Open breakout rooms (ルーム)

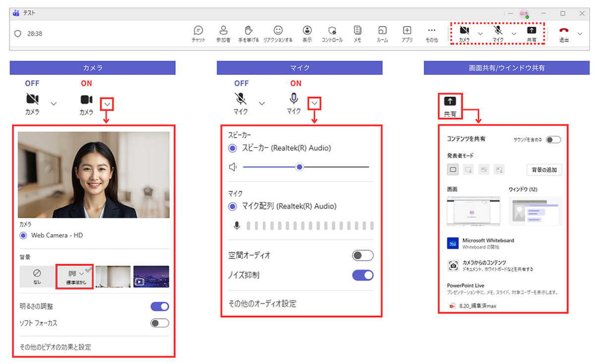coord(382,33)
